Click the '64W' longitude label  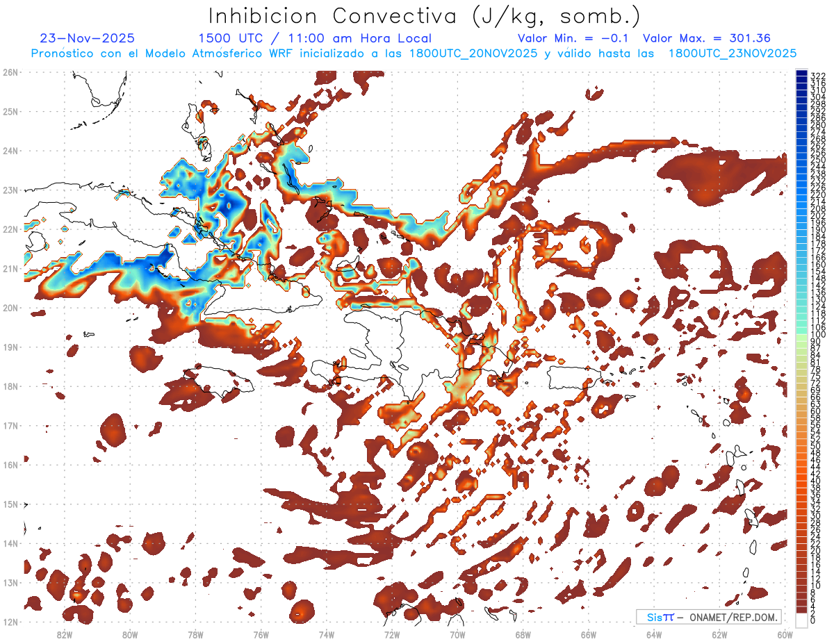[654, 634]
